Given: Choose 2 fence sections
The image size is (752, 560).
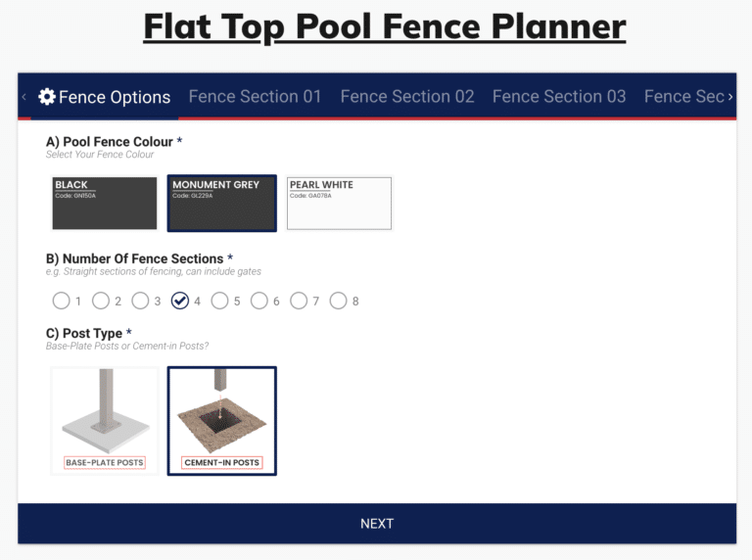Looking at the screenshot, I should click(101, 302).
